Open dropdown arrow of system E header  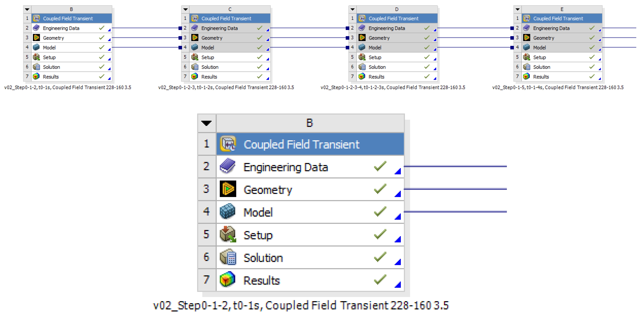(x=518, y=10)
